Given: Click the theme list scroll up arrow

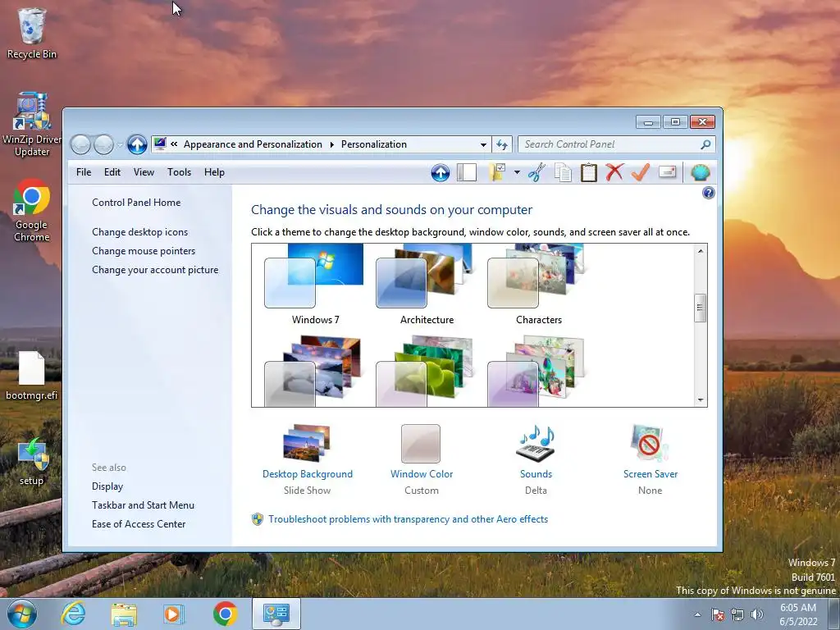Looking at the screenshot, I should pyautogui.click(x=701, y=251).
